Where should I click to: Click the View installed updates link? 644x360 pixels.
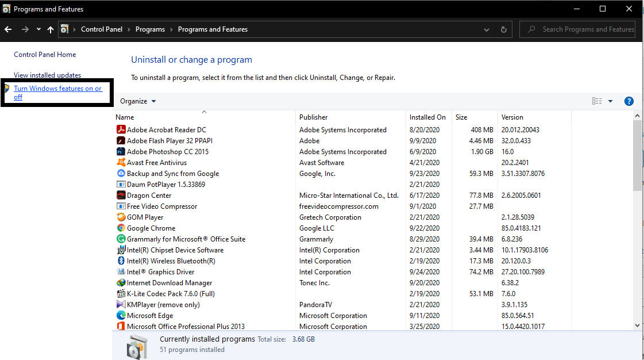(x=47, y=75)
